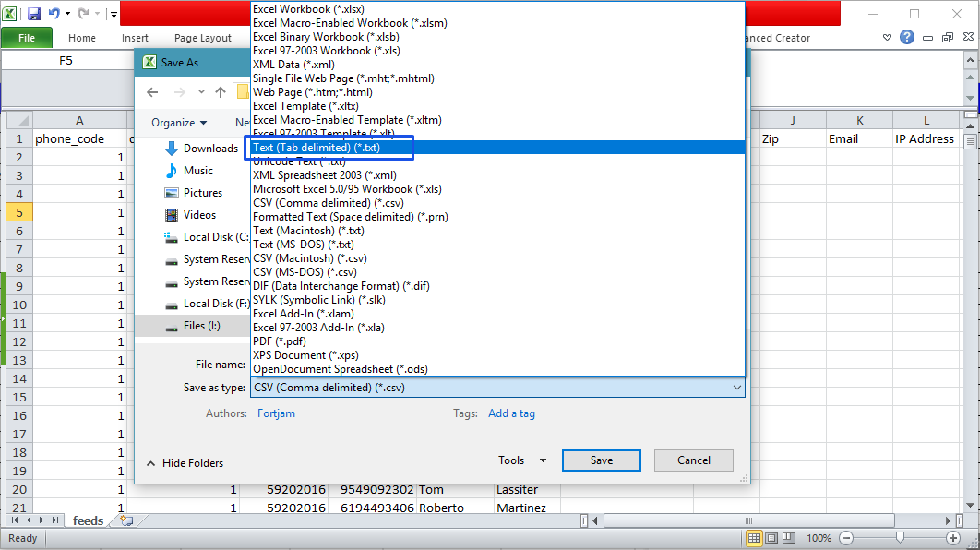This screenshot has width=980, height=550.
Task: Open the Organize dropdown menu
Action: coord(178,122)
